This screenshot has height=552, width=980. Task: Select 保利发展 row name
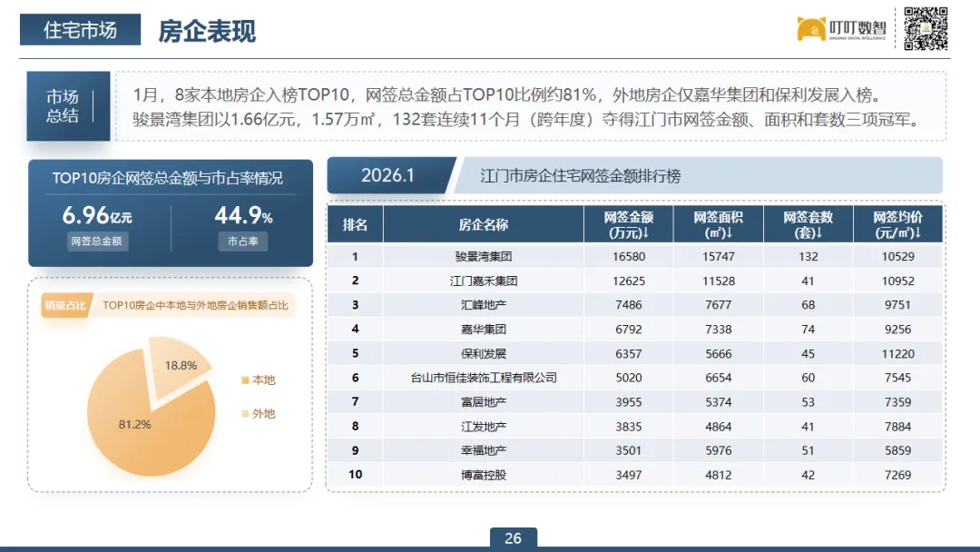[483, 354]
